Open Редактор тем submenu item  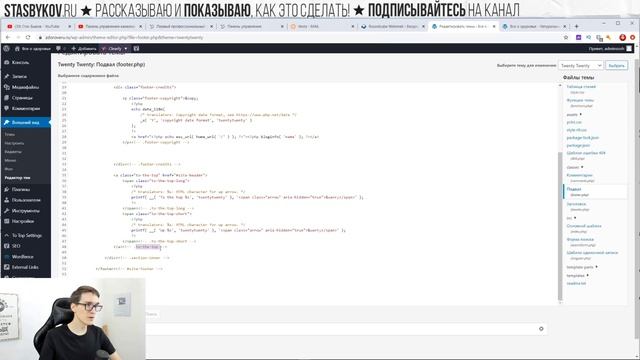[x=17, y=178]
